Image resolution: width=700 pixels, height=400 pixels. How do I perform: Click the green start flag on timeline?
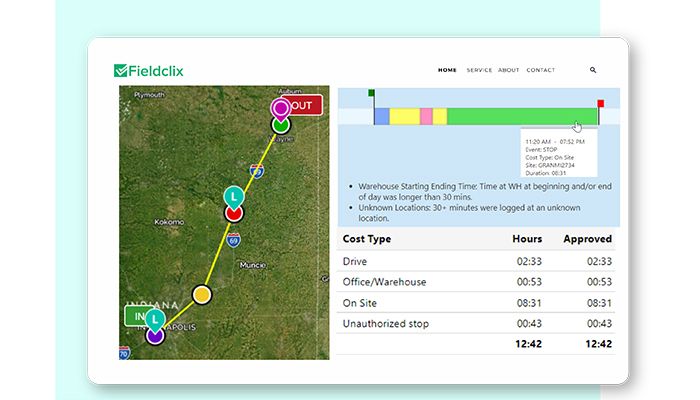pos(371,93)
